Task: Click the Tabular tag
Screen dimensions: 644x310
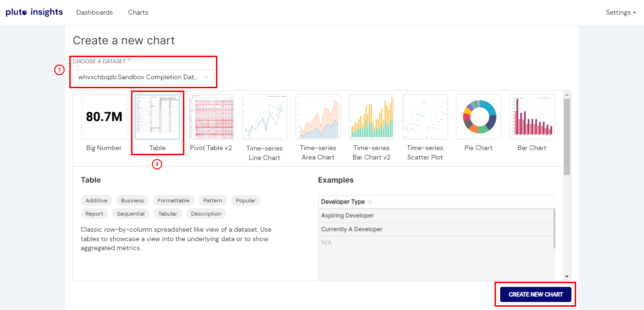Action: [x=168, y=214]
